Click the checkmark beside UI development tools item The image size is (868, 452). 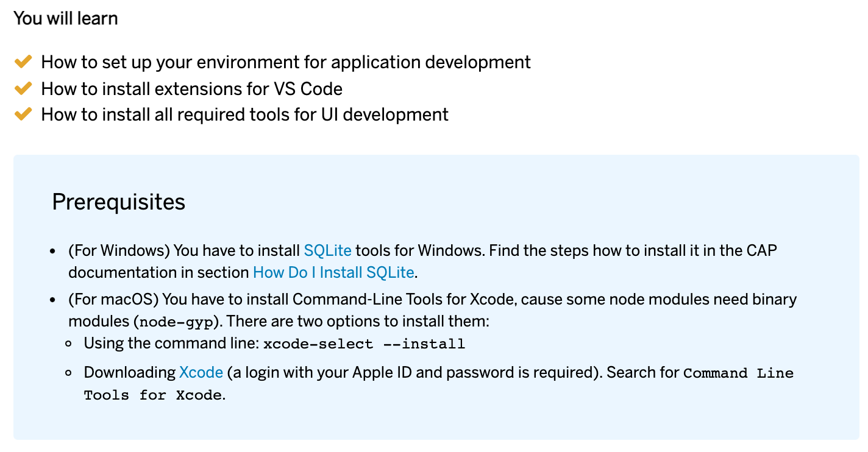(23, 114)
